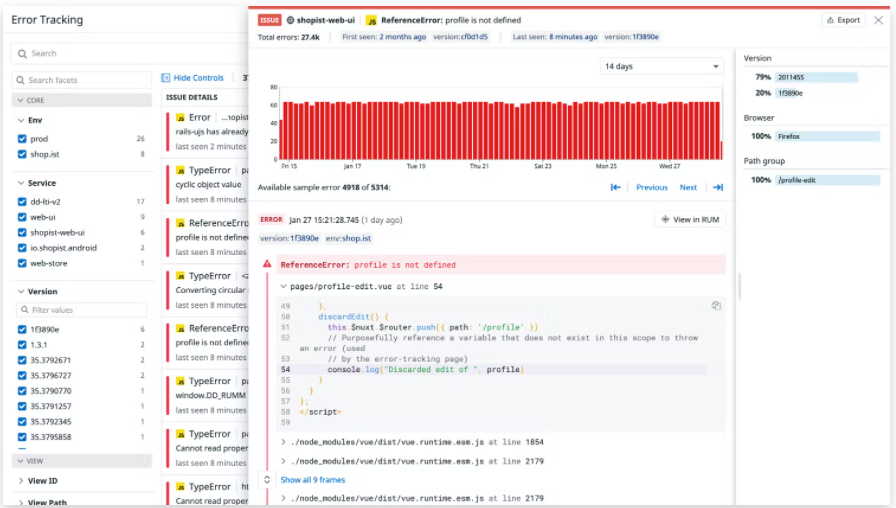Toggle version 1.3.1 checkbox
The height and width of the screenshot is (508, 896).
[x=22, y=345]
